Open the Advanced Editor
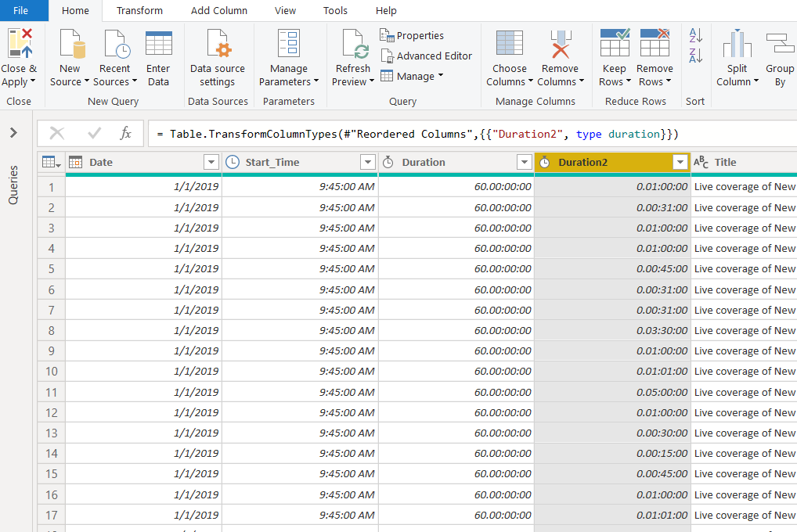The width and height of the screenshot is (797, 532). click(426, 56)
